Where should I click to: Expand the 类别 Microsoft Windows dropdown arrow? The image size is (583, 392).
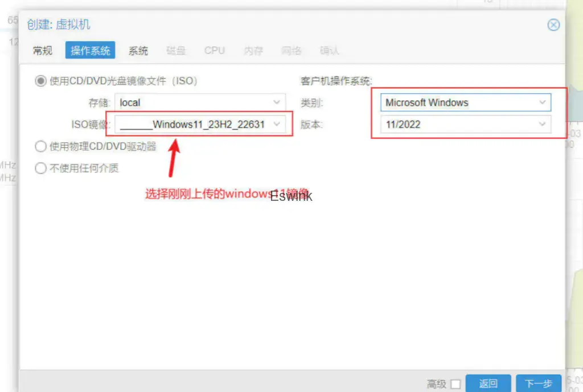point(542,103)
